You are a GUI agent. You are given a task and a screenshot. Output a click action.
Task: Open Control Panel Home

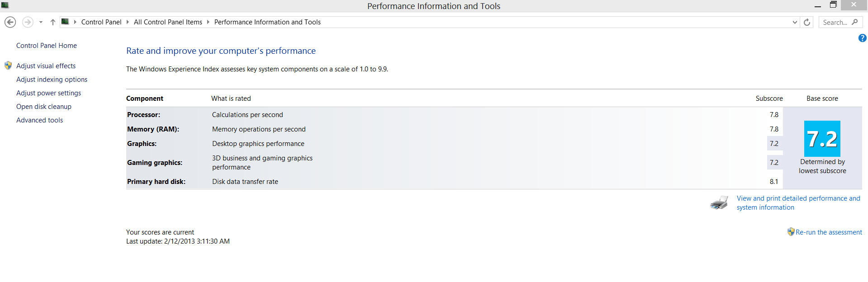47,46
